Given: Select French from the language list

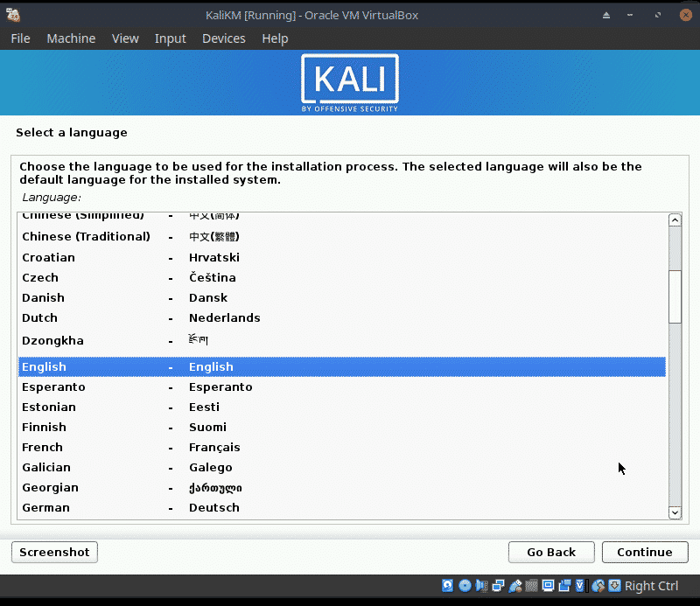Looking at the screenshot, I should pyautogui.click(x=44, y=447).
